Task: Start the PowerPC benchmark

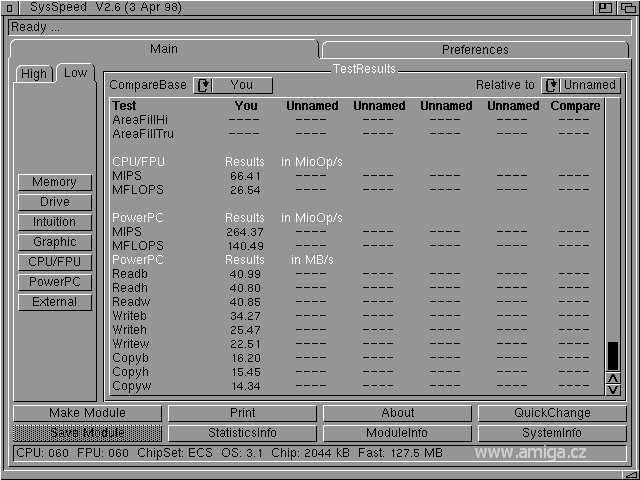Action: pyautogui.click(x=54, y=282)
